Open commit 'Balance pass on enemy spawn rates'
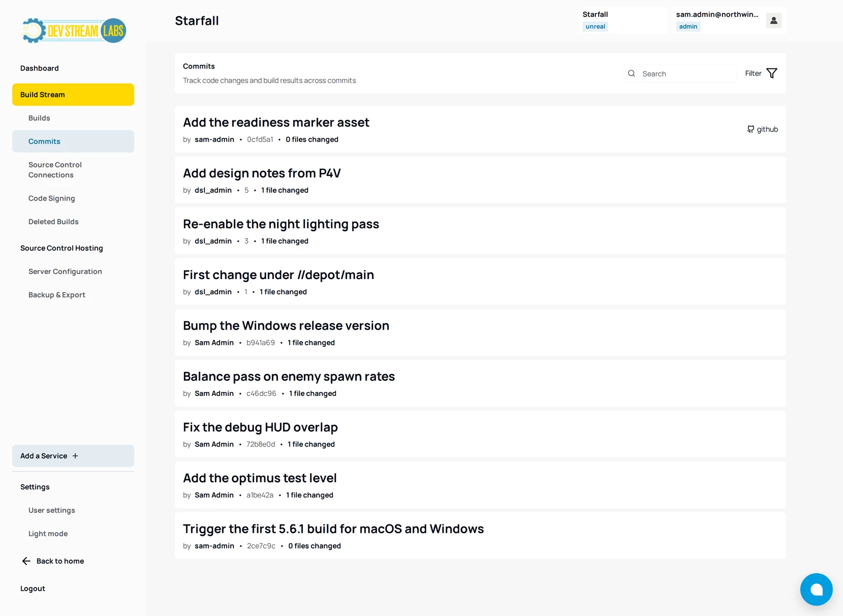 coord(481,383)
